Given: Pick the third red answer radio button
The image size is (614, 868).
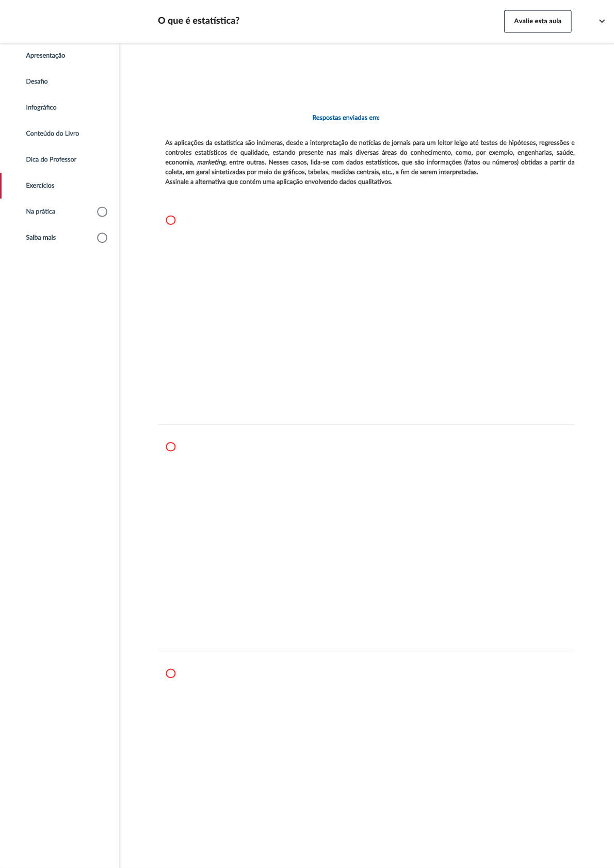Looking at the screenshot, I should point(171,674).
